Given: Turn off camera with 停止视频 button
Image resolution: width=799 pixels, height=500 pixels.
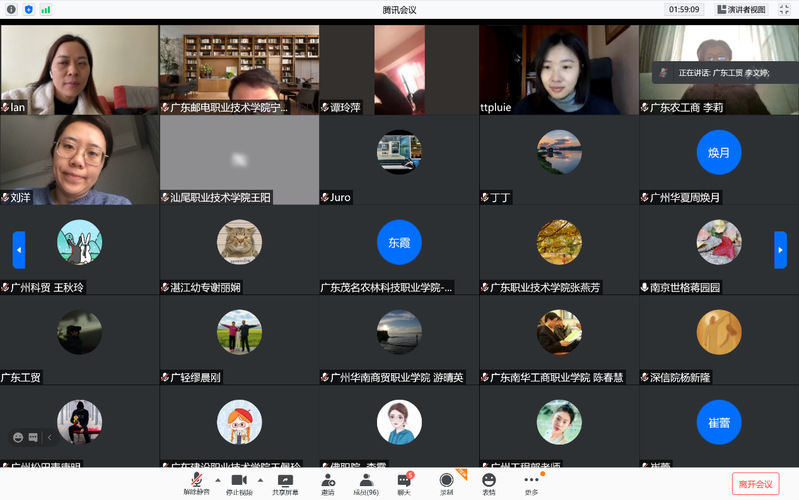Looking at the screenshot, I should [x=239, y=481].
